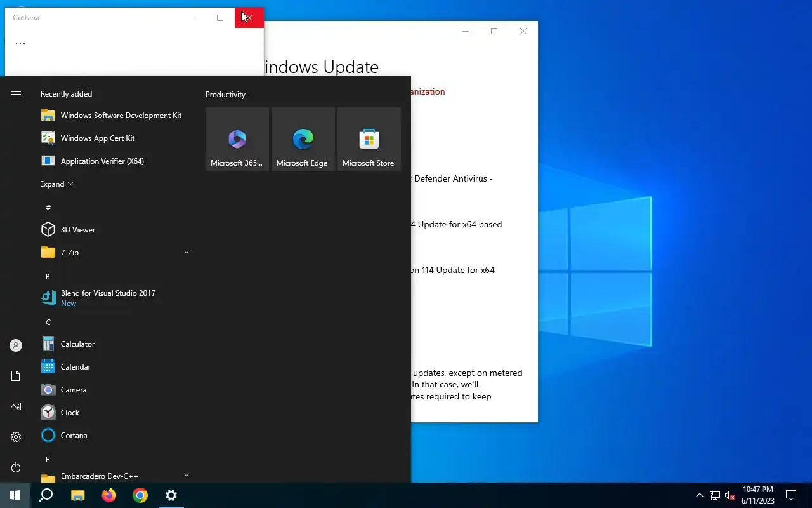
Task: Jump to the letter B section header
Action: pyautogui.click(x=48, y=277)
